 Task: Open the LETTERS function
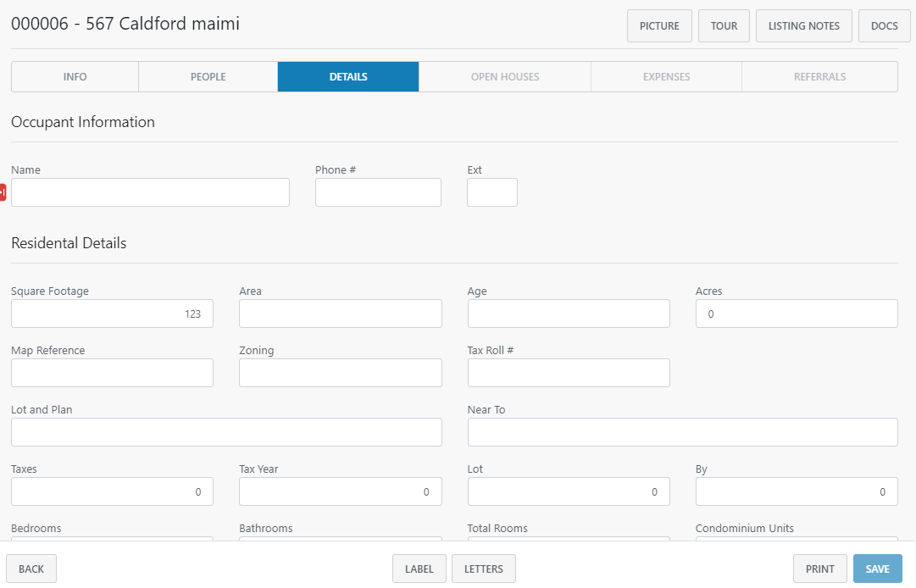[484, 568]
